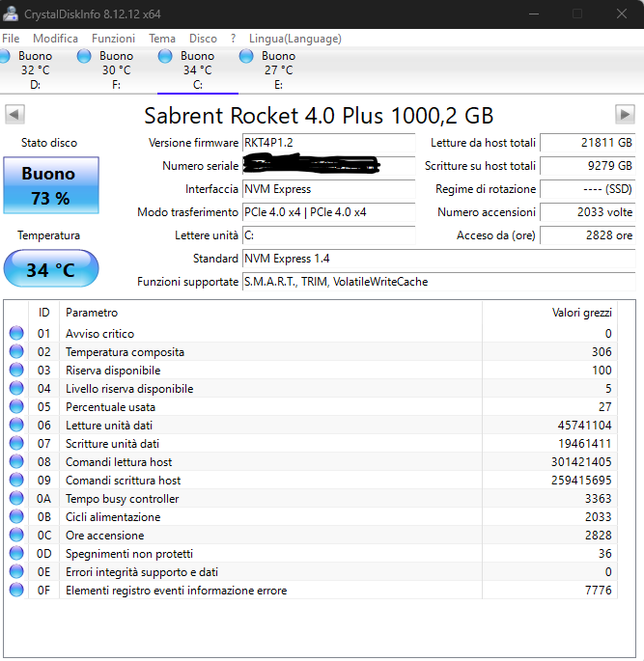Select the C: drive status orb
Viewport: 644px width, 661px height.
click(165, 56)
